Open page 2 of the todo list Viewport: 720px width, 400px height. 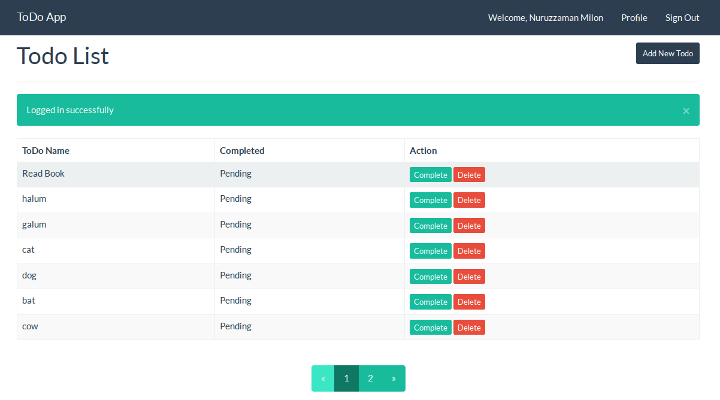pos(370,379)
